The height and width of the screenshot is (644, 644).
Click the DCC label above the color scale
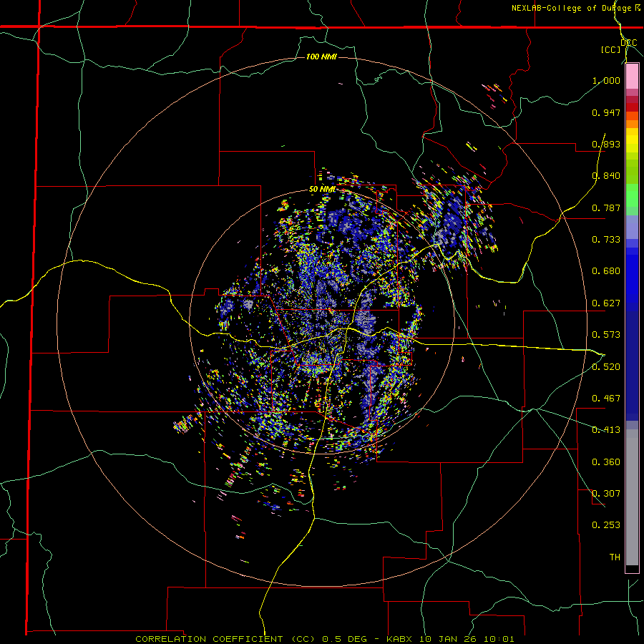point(628,43)
